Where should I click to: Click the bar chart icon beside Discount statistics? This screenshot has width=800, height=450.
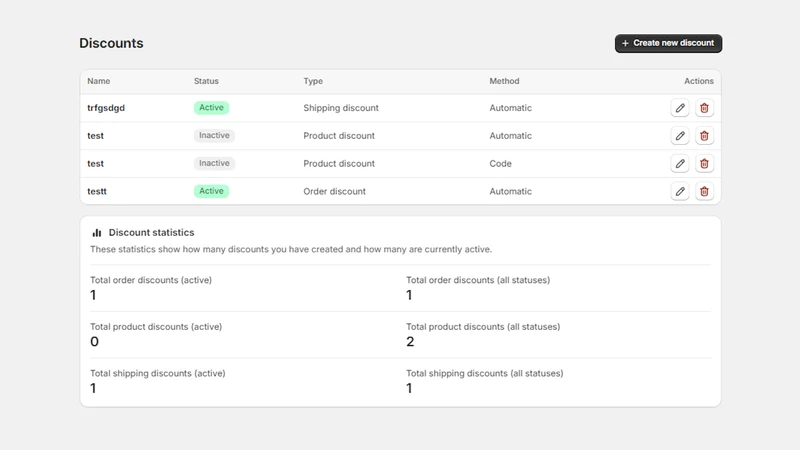(x=97, y=233)
